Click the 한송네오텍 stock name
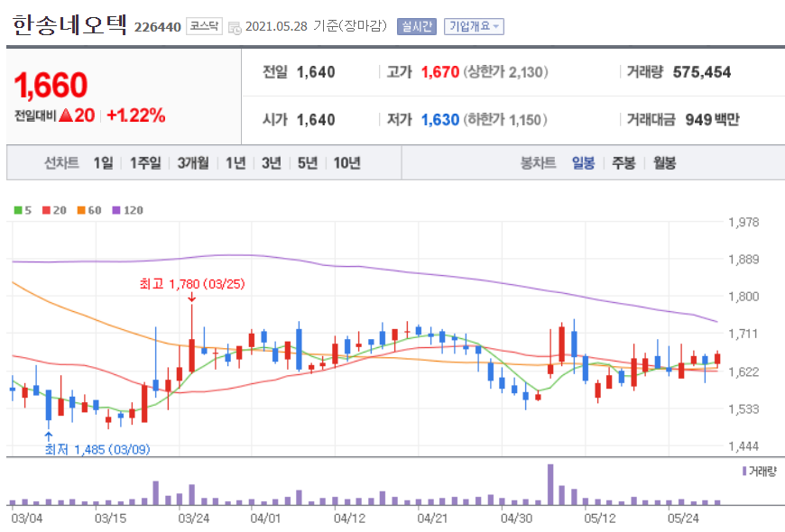Image resolution: width=785 pixels, height=532 pixels. coord(69,25)
